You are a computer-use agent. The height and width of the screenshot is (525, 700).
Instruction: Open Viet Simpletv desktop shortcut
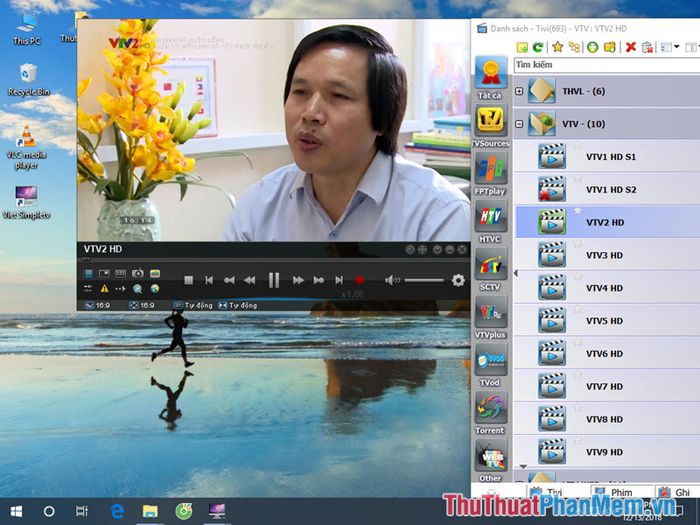pos(26,202)
